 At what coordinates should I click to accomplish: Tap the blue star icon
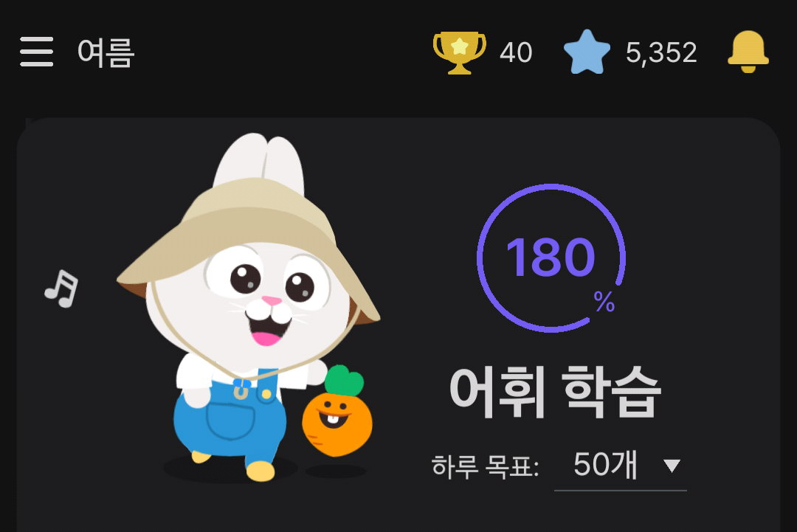[x=587, y=52]
